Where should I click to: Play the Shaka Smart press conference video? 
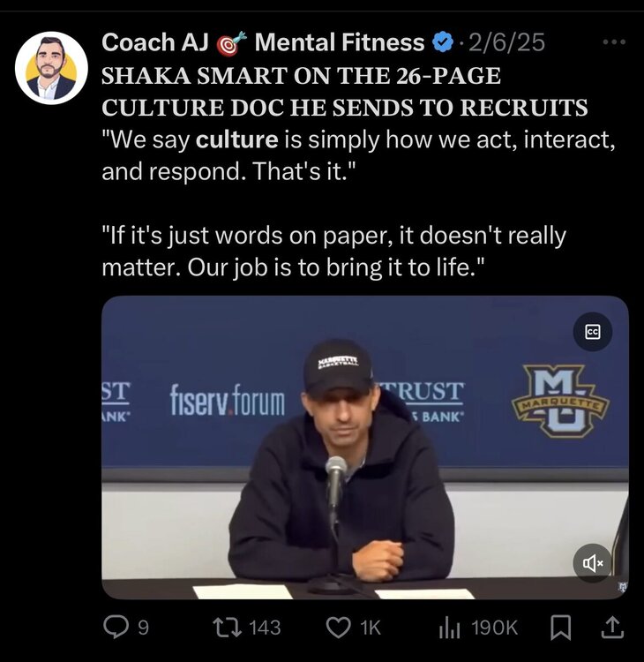pyautogui.click(x=364, y=448)
